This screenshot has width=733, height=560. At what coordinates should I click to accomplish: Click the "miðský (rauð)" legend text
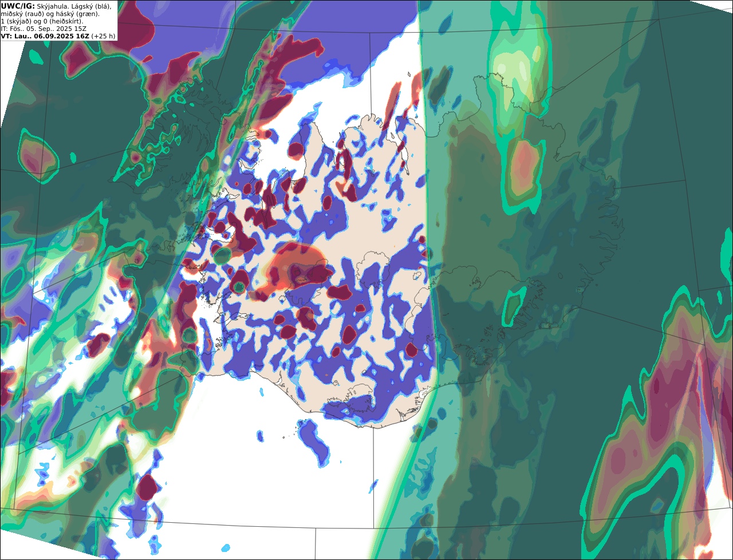(22, 14)
